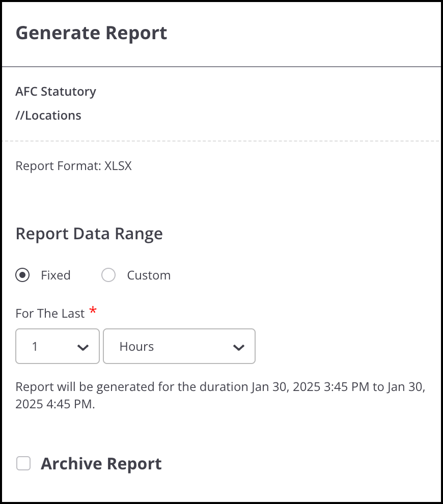The width and height of the screenshot is (443, 504).
Task: Click the chevron arrow in the number dropdown
Action: (x=82, y=347)
